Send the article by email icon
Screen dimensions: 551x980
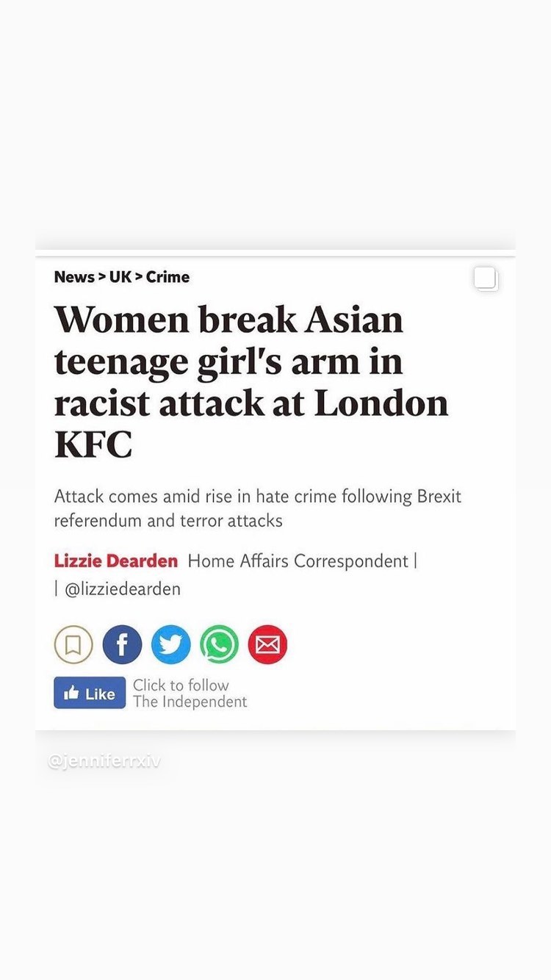tap(267, 645)
